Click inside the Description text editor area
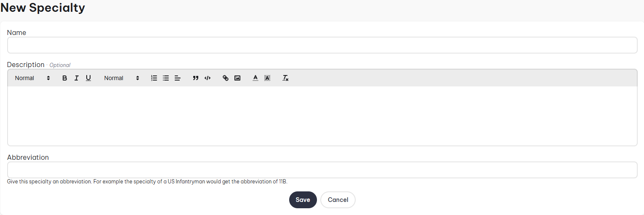 pyautogui.click(x=322, y=116)
